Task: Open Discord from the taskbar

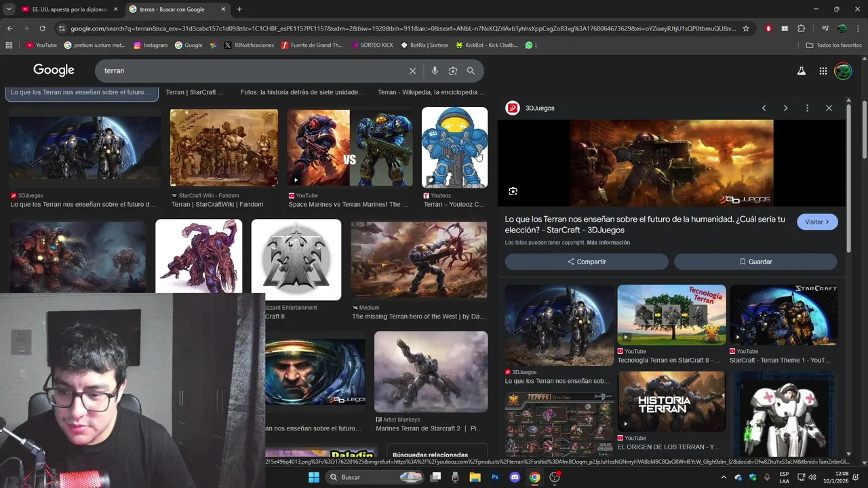Action: pos(515,477)
